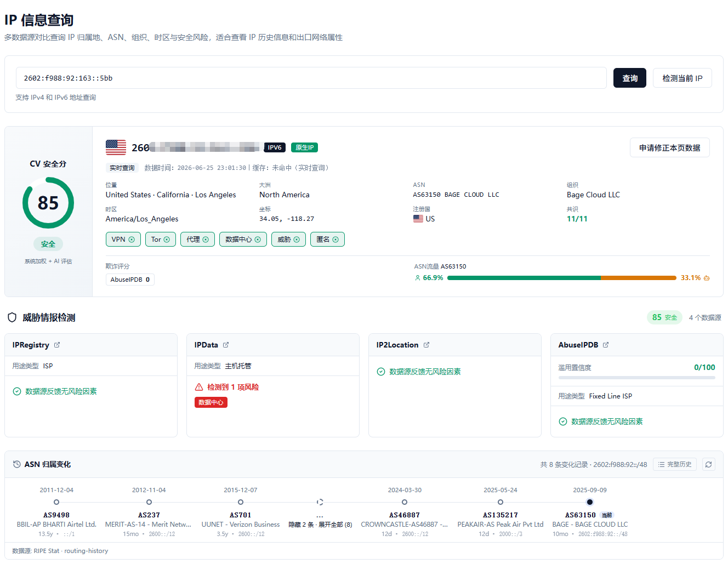Toggle the Tor status tag

coord(161,240)
